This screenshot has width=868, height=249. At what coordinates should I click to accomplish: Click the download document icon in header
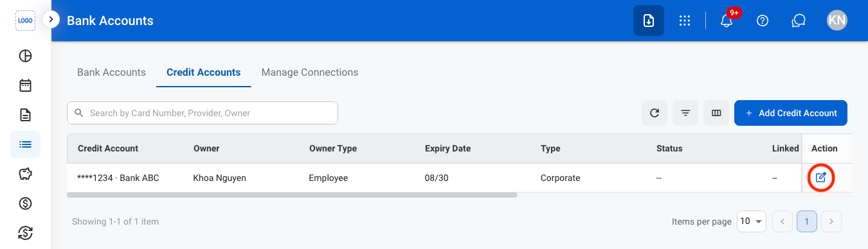click(649, 21)
